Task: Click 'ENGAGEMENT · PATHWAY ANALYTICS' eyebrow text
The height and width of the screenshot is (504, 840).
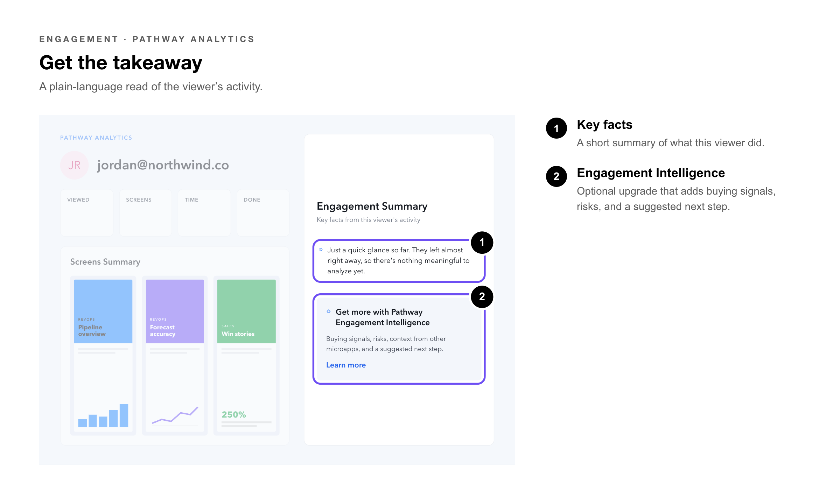Action: click(147, 39)
